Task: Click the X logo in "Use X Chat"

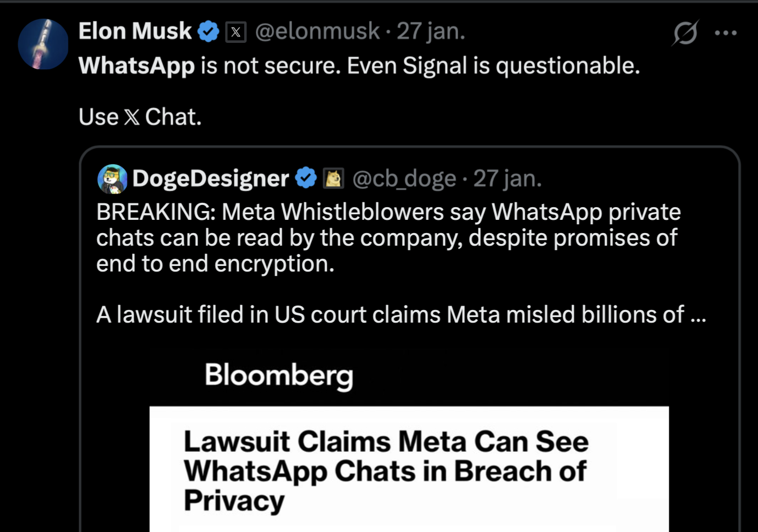Action: (132, 117)
